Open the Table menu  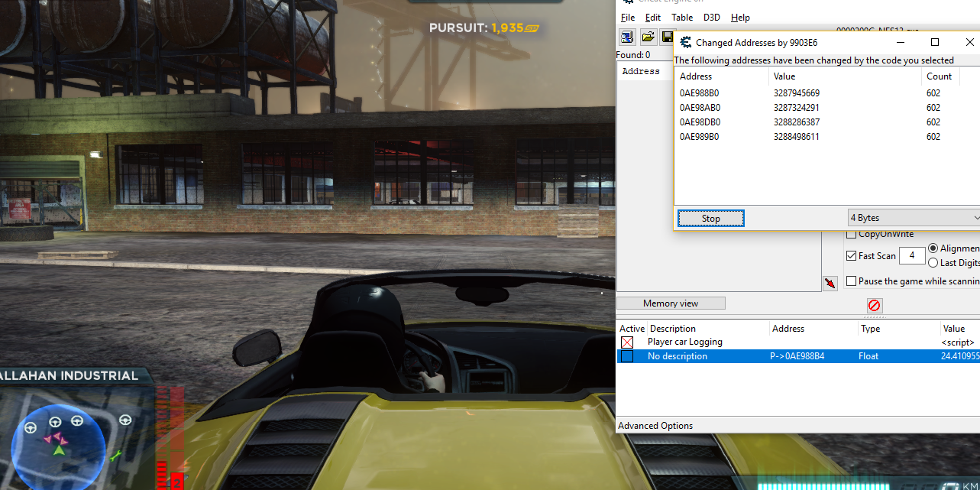point(682,18)
